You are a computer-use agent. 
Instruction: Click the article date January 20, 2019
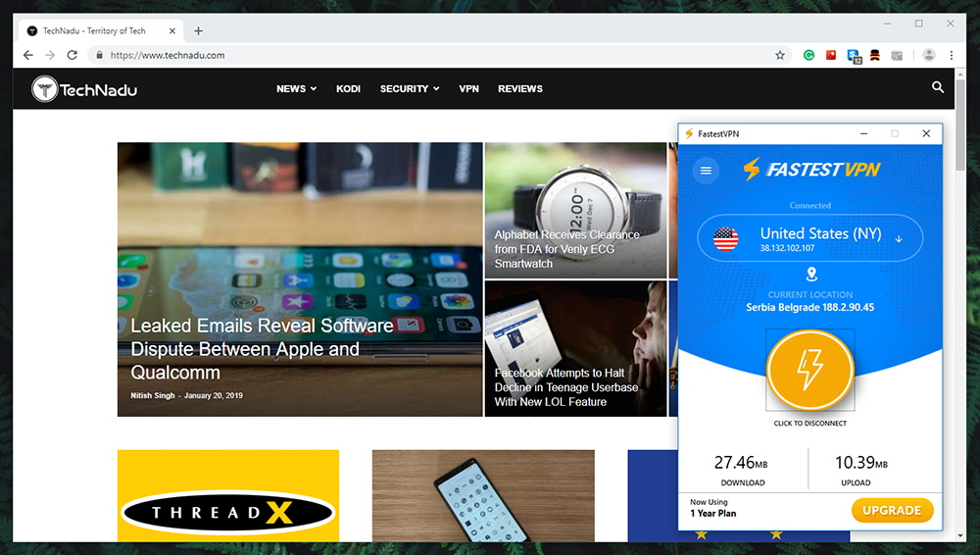click(x=213, y=395)
